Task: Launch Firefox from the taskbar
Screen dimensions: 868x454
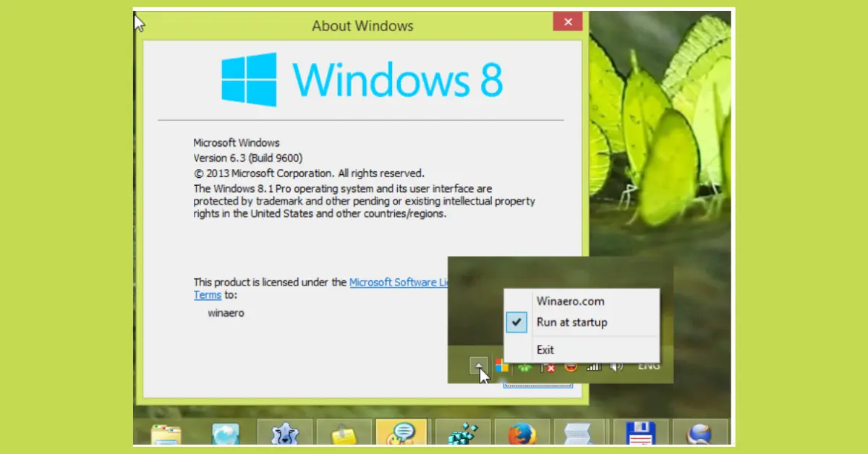Action: click(522, 432)
